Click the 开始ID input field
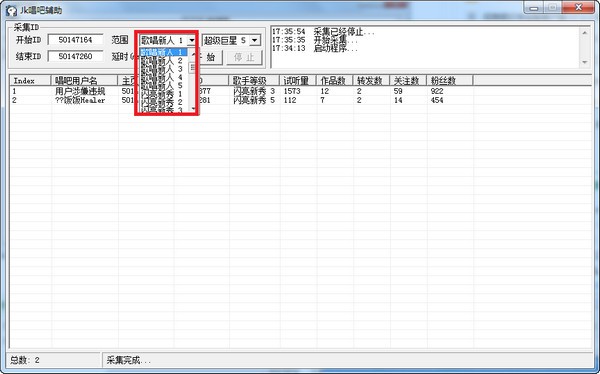The image size is (600, 374). point(75,40)
